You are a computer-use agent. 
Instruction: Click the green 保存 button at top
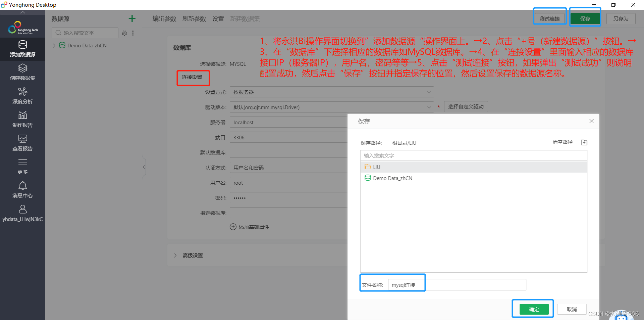(x=585, y=18)
